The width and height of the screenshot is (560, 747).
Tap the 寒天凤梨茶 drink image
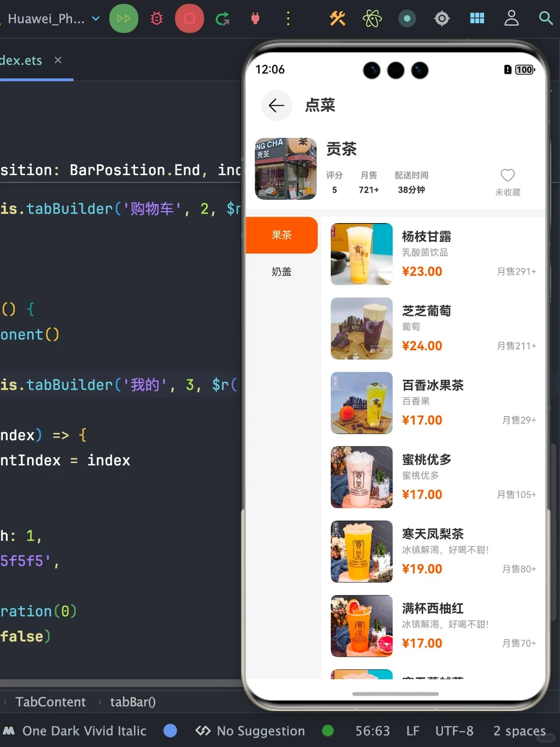click(362, 551)
